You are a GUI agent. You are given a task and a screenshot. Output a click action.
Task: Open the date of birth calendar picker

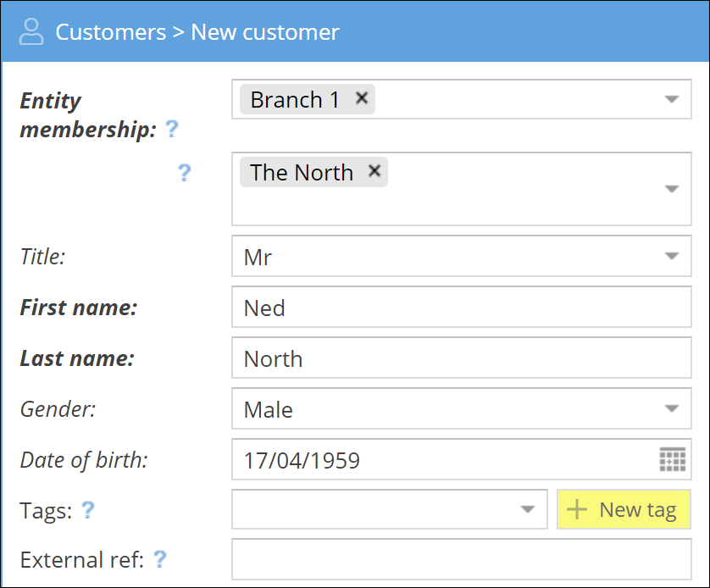point(672,460)
